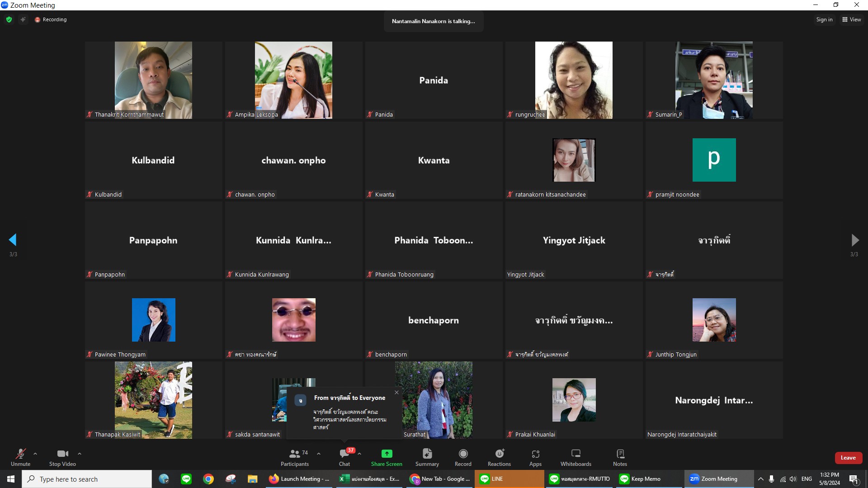The width and height of the screenshot is (868, 488).
Task: Open Whiteboards
Action: click(576, 457)
